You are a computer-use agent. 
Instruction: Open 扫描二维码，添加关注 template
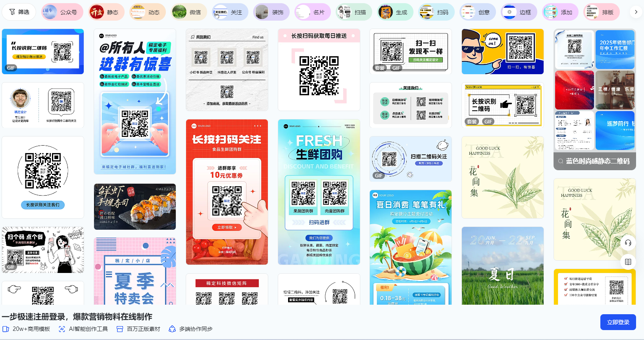[x=319, y=289]
